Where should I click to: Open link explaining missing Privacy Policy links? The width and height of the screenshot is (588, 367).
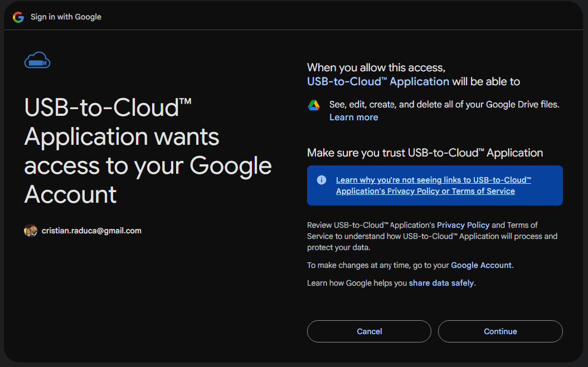click(x=433, y=185)
